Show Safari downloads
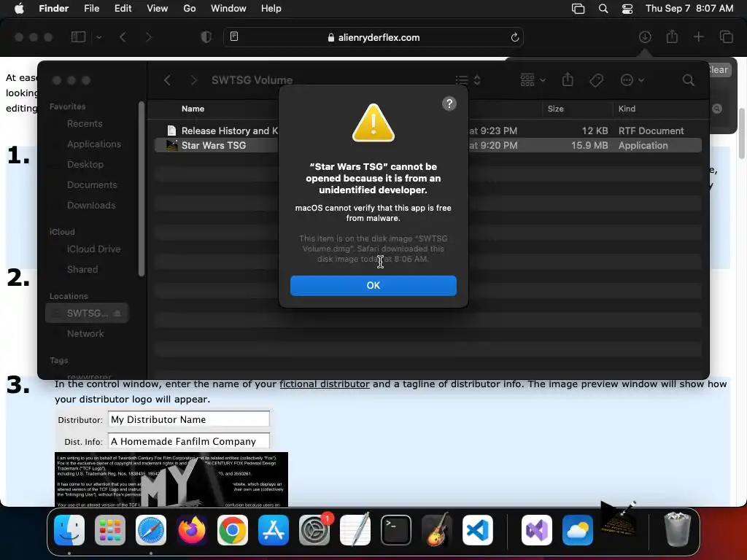Screen dimensions: 747x560 pyautogui.click(x=645, y=36)
